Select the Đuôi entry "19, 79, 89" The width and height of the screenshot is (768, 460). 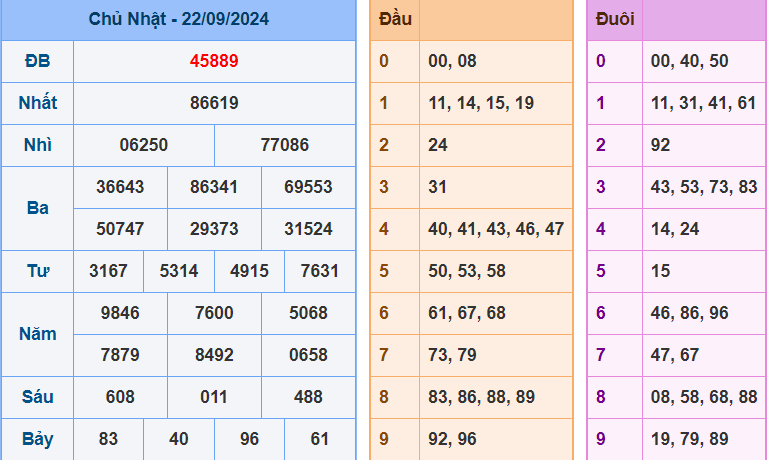pos(689,439)
